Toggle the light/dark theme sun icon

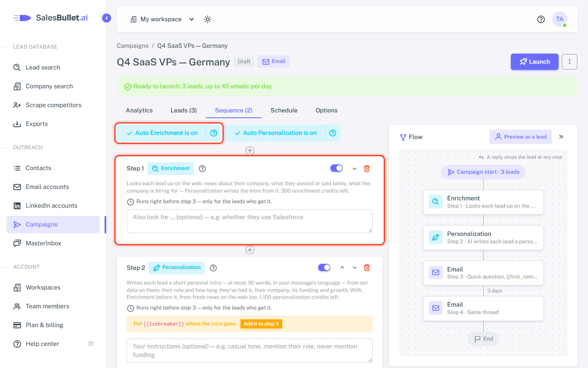tap(207, 19)
